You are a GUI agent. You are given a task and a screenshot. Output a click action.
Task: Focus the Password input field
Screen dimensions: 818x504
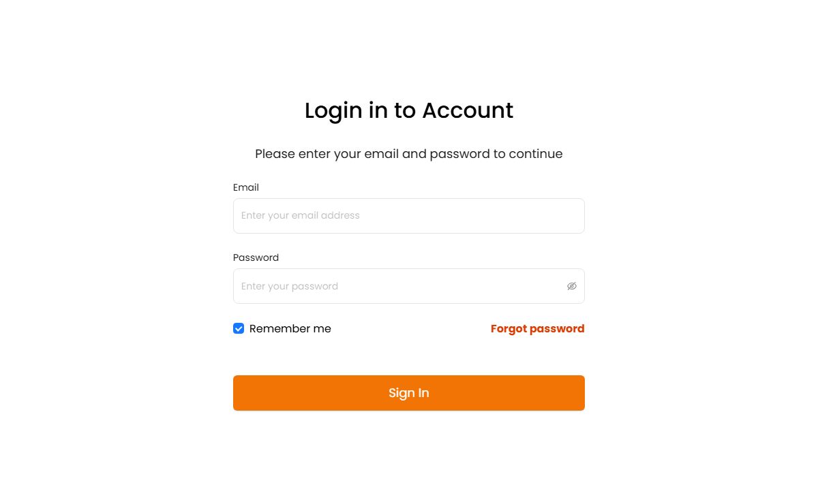pos(409,286)
